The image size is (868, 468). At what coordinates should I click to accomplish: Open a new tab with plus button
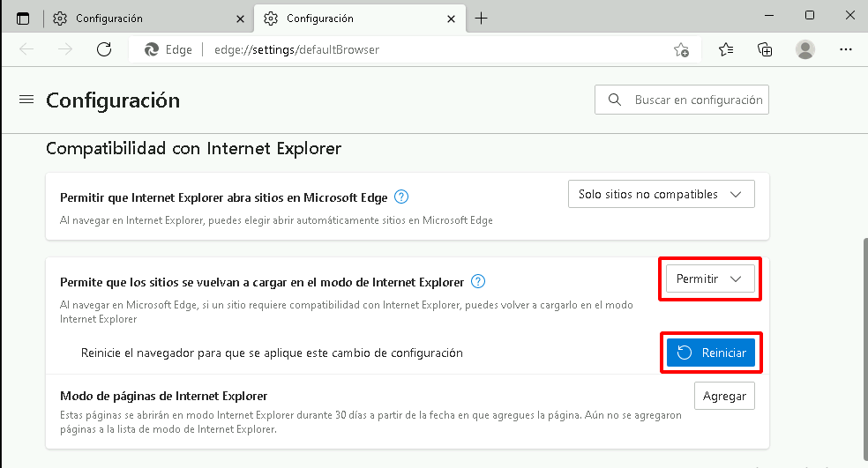click(482, 19)
